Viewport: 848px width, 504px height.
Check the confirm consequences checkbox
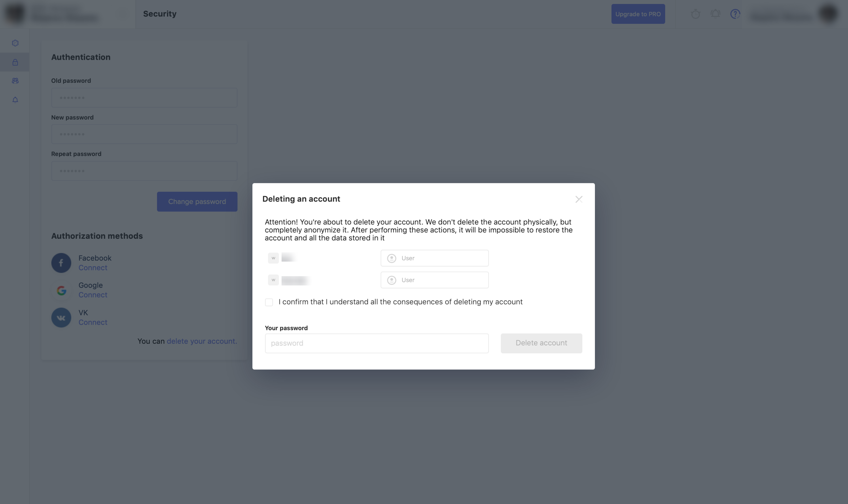click(x=269, y=302)
